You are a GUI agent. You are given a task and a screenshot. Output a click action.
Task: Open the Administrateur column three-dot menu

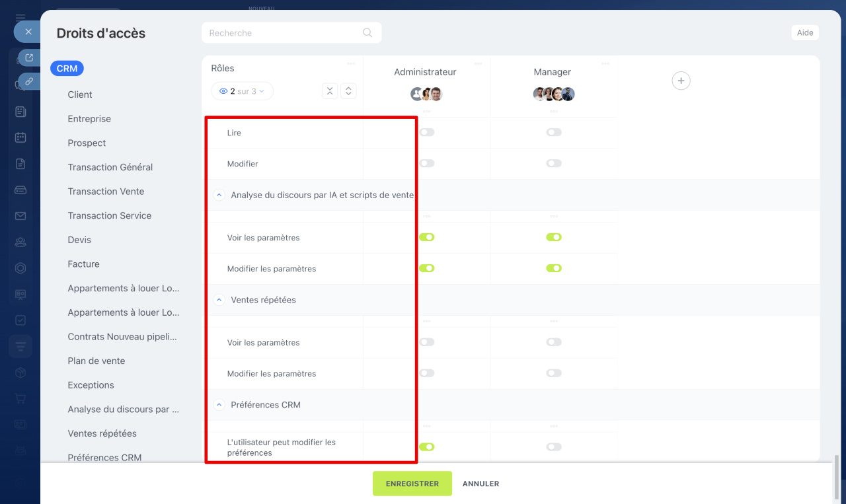(x=478, y=63)
